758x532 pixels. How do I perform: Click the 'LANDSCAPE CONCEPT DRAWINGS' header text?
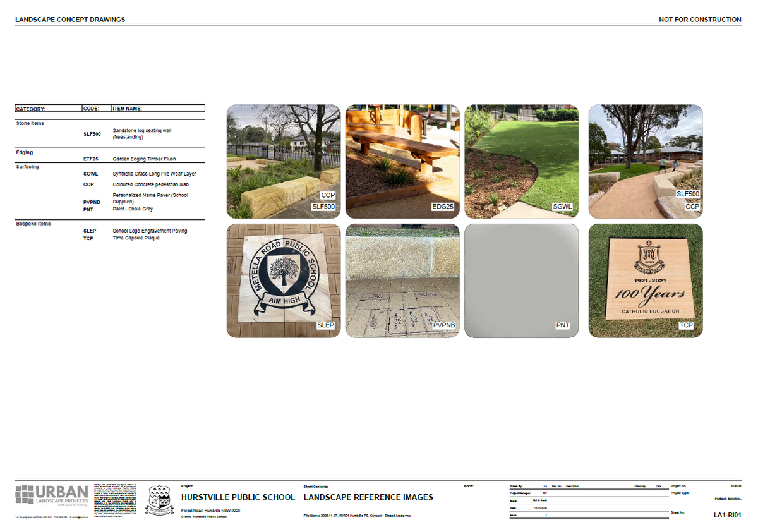[x=70, y=20]
